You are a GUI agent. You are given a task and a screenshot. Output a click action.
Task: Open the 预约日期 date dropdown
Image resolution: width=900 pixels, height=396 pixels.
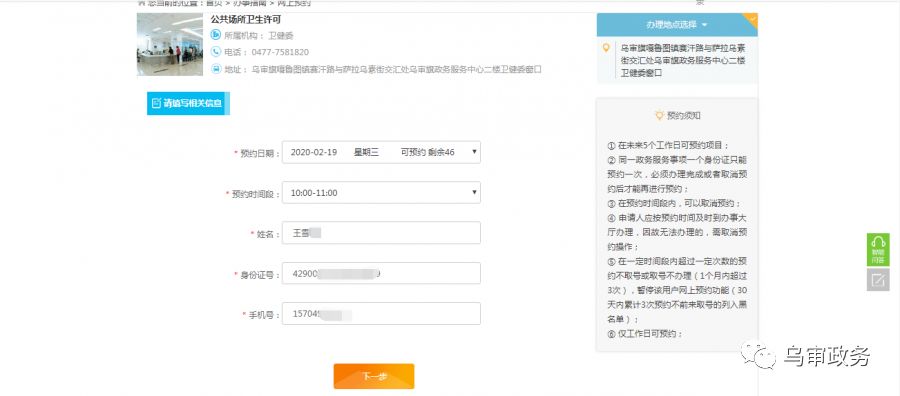381,152
